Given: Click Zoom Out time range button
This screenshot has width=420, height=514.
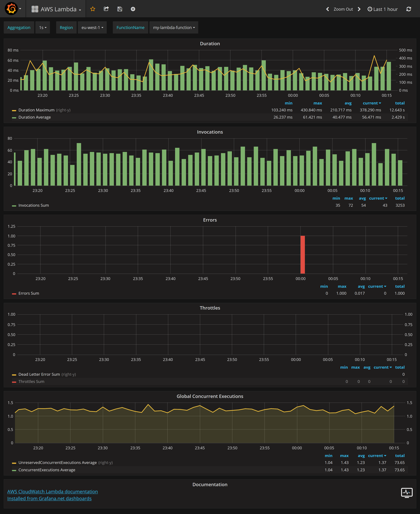Looking at the screenshot, I should click(343, 9).
